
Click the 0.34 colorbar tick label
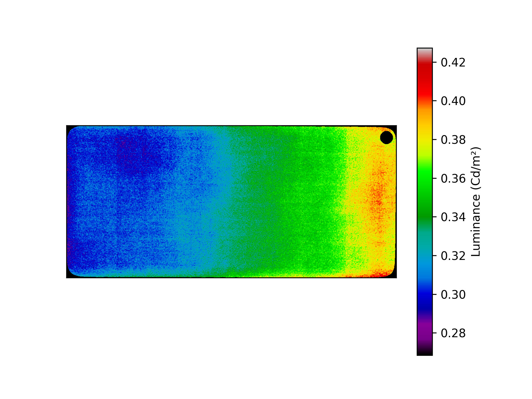coord(453,217)
